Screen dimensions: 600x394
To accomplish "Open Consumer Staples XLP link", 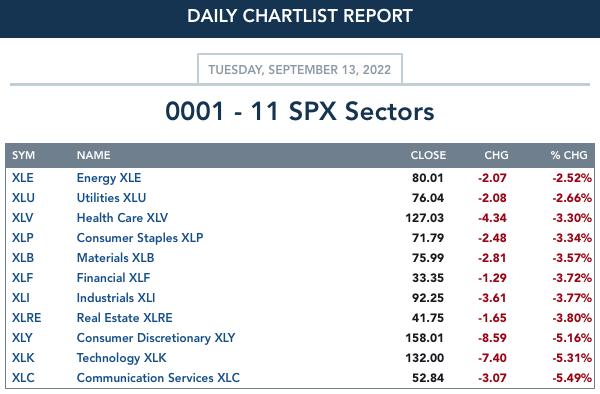I will (x=140, y=238).
